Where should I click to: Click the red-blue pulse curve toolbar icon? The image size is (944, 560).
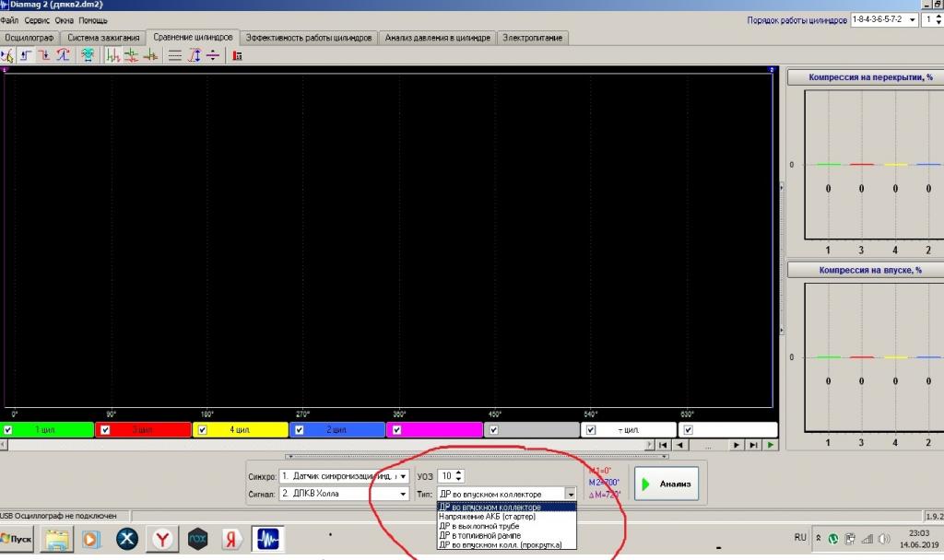[63, 56]
